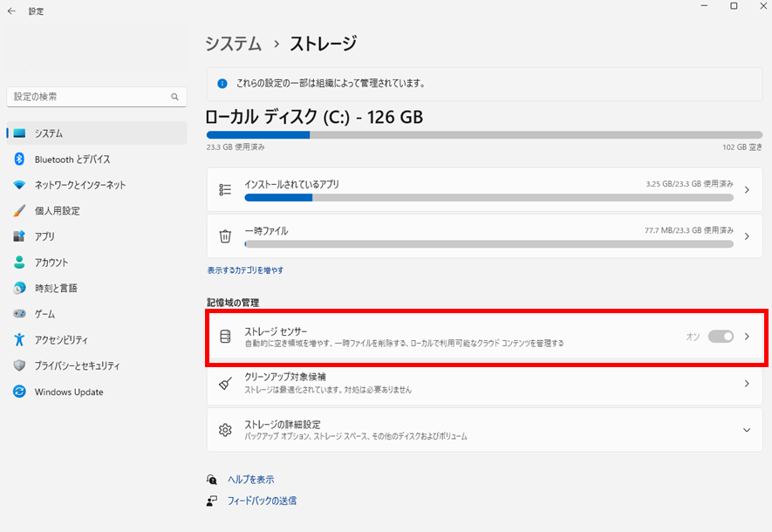This screenshot has height=532, width=772.
Task: Open Windows Update from the sidebar
Action: coord(97,392)
